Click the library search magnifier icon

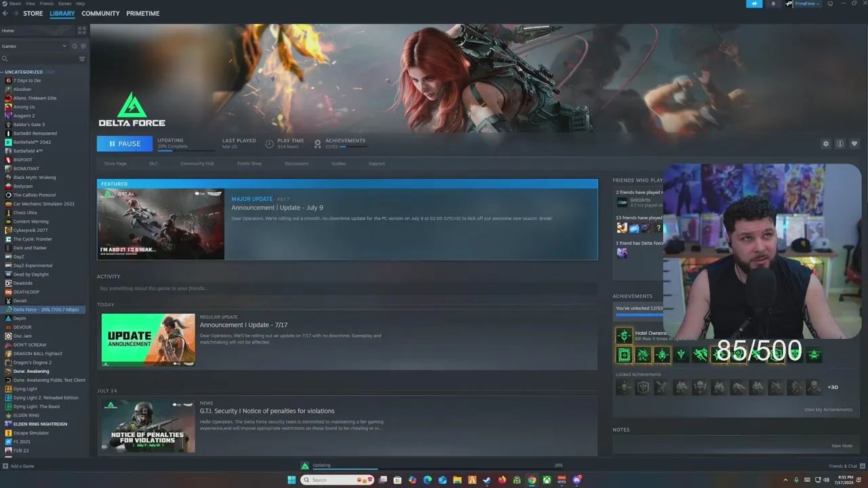tap(5, 59)
